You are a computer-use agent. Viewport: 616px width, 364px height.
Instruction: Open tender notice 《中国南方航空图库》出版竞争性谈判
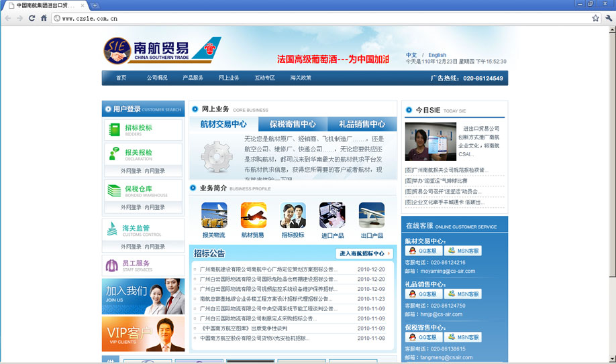(244, 328)
